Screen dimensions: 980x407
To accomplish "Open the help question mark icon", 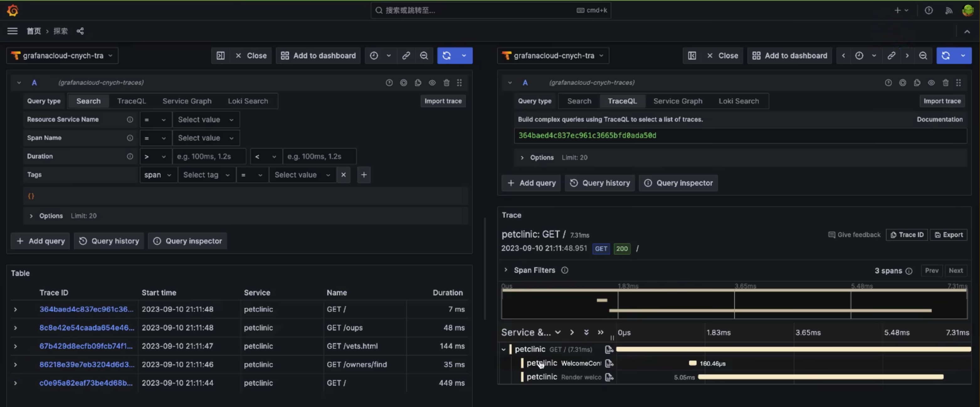I will click(929, 10).
